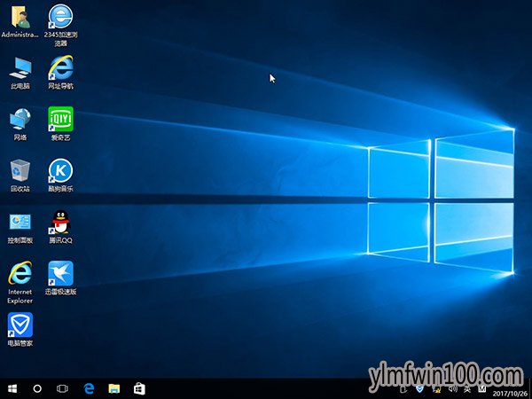Screen dimensions: 532x399
Task: Launch the 2345加速浏览器 browser shortcut
Action: click(60, 26)
